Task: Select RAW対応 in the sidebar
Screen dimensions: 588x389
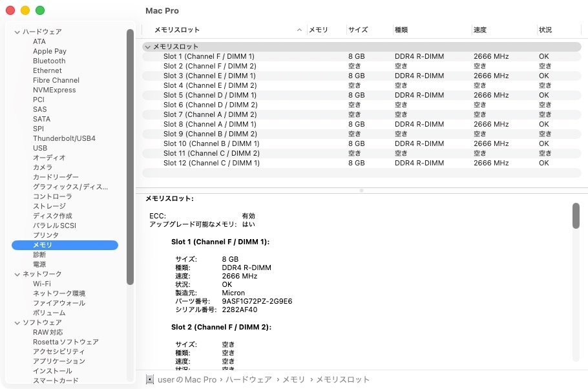Action: click(x=48, y=332)
